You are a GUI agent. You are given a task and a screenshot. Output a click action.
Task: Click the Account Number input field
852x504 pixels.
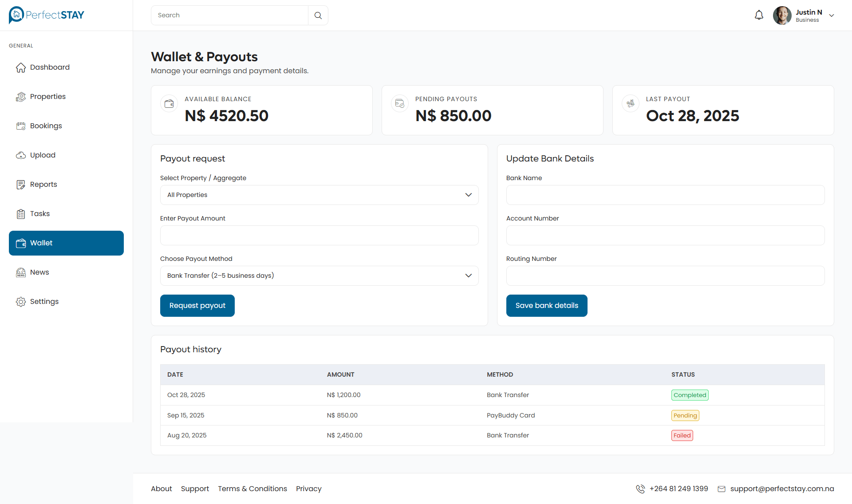click(x=665, y=235)
